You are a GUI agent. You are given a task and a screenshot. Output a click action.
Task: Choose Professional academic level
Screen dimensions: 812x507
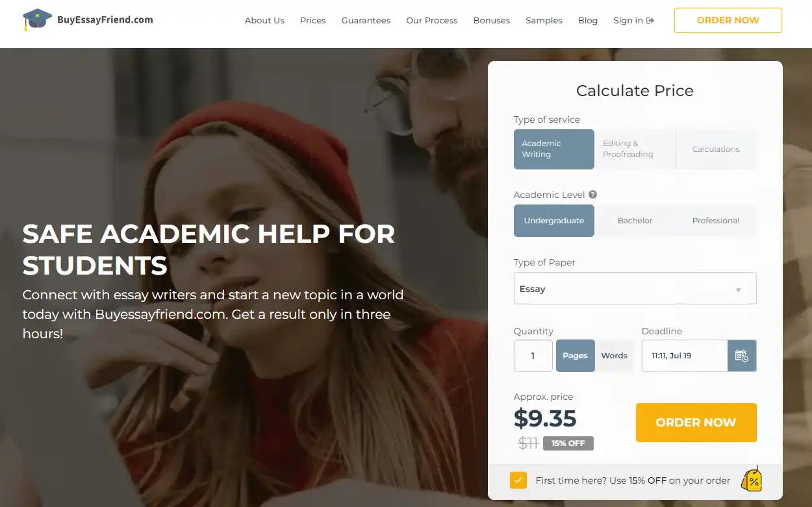(x=716, y=221)
